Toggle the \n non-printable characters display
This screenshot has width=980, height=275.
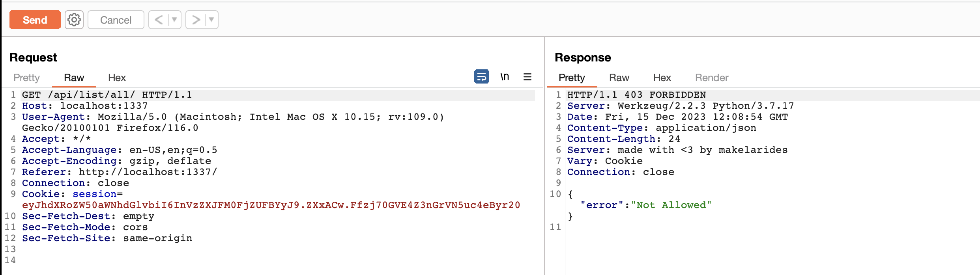pos(505,76)
